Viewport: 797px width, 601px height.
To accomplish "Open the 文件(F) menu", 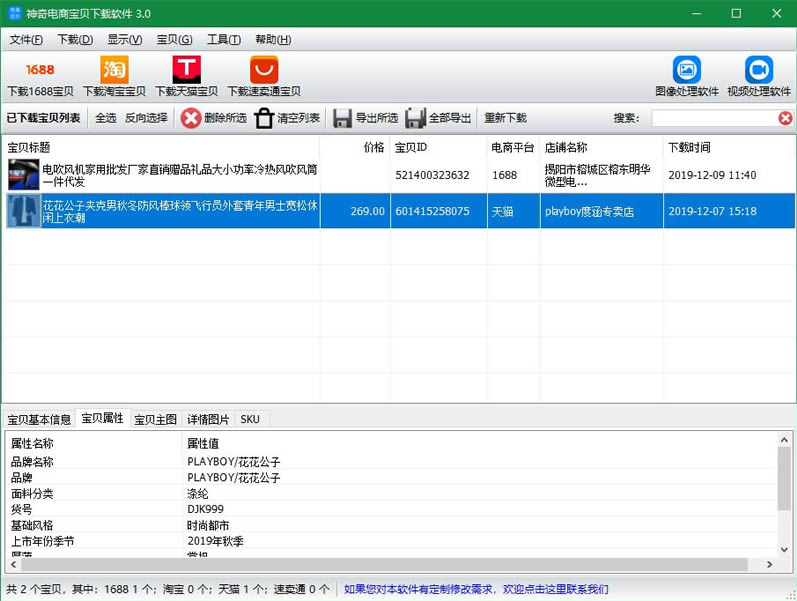I will 27,40.
